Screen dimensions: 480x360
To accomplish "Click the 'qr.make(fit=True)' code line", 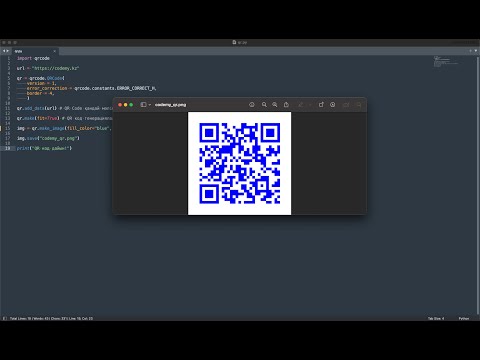I will click(x=38, y=118).
